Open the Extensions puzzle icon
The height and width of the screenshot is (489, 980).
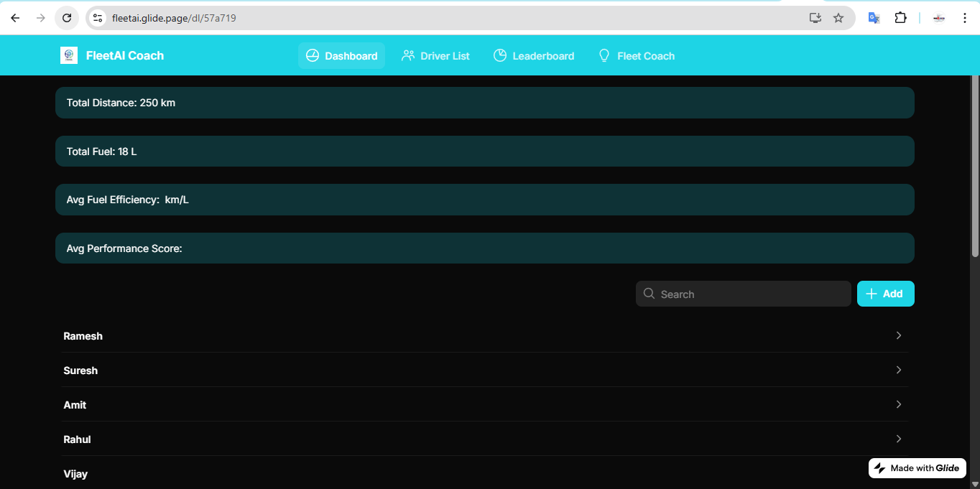point(900,18)
